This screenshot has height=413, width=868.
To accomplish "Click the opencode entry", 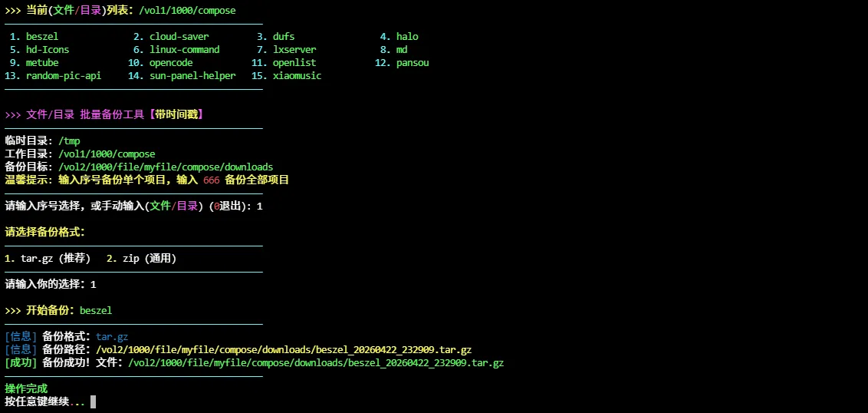I will (173, 62).
